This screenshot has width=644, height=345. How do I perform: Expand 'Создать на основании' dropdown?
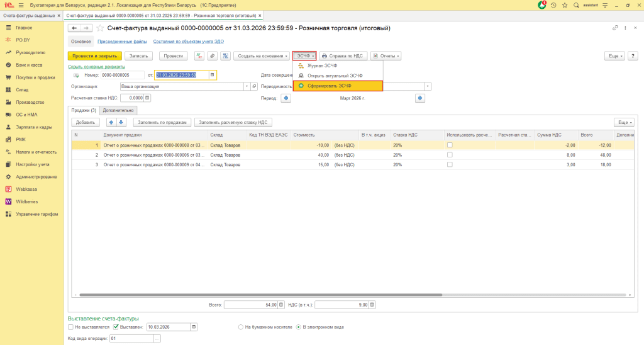tap(262, 55)
